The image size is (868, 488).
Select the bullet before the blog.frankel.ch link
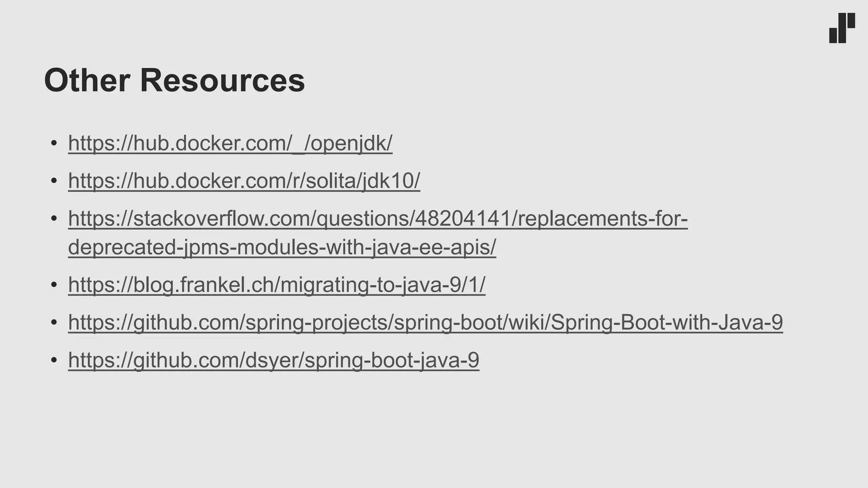click(x=54, y=285)
